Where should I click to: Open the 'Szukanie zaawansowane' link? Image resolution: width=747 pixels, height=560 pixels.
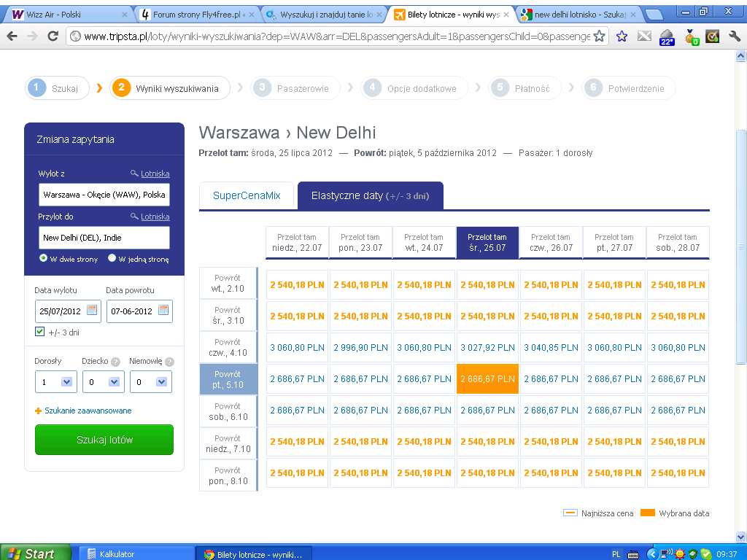pos(88,411)
